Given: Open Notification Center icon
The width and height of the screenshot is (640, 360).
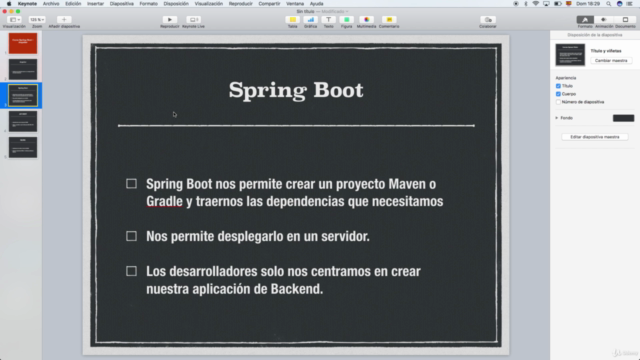Looking at the screenshot, I should (630, 4).
